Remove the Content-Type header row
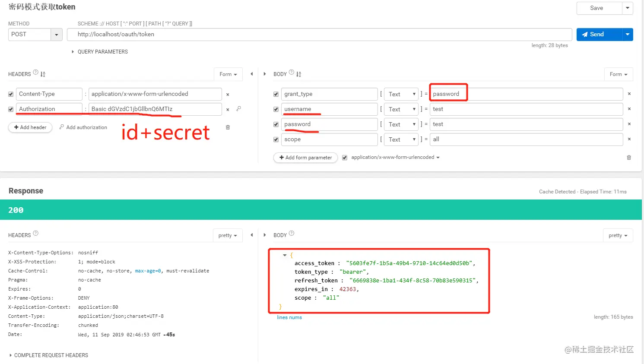 228,95
